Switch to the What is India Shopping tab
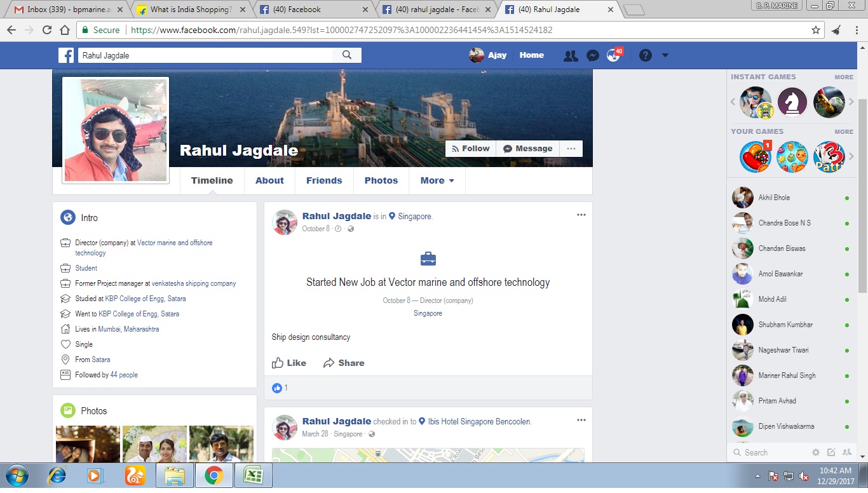The height and width of the screenshot is (493, 868). pos(192,10)
